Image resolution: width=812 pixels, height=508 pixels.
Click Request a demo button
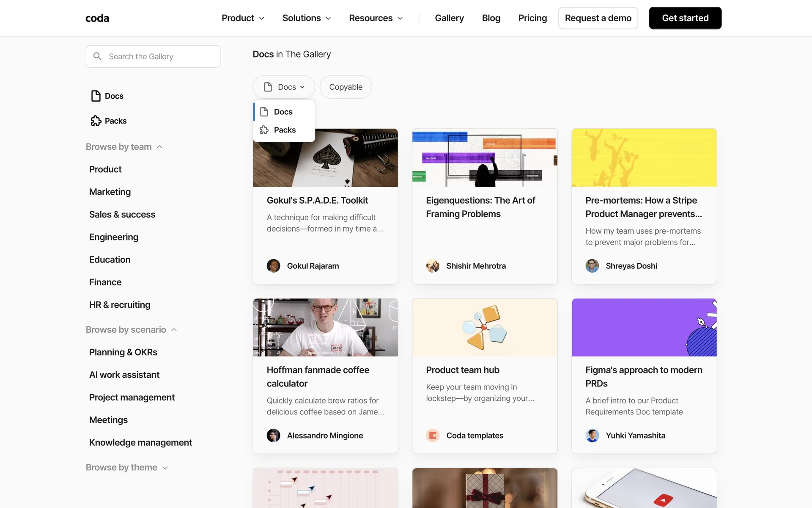(598, 18)
